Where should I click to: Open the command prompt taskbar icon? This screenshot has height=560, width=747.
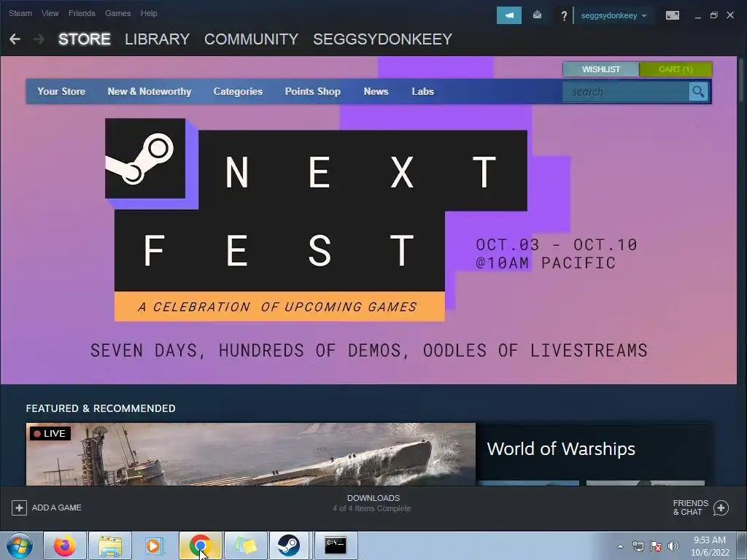point(336,545)
